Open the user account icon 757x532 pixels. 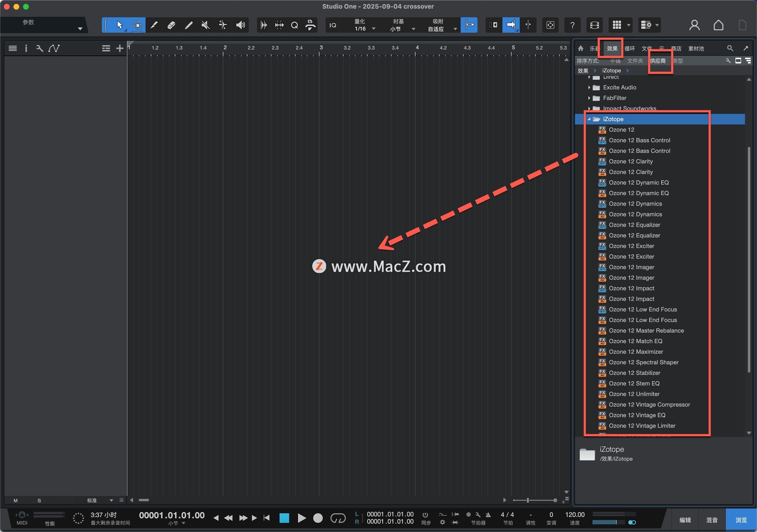point(694,25)
